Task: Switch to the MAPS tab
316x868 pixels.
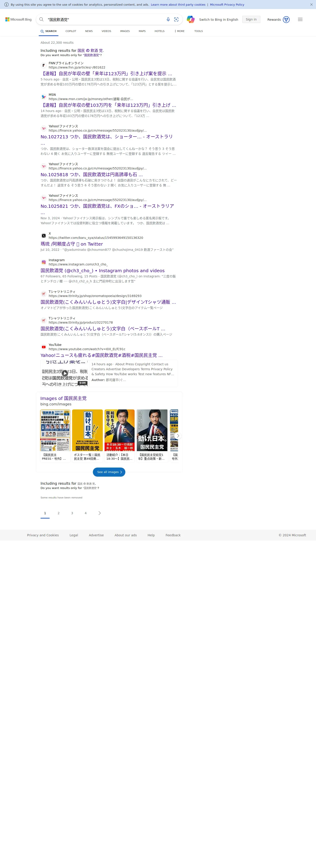Action: pos(142,31)
